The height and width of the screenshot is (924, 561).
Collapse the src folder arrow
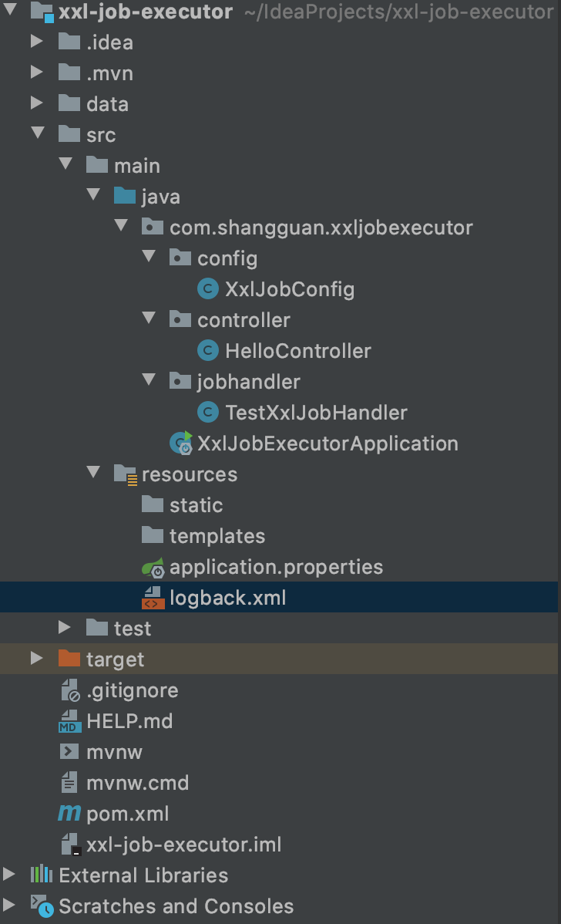39,133
